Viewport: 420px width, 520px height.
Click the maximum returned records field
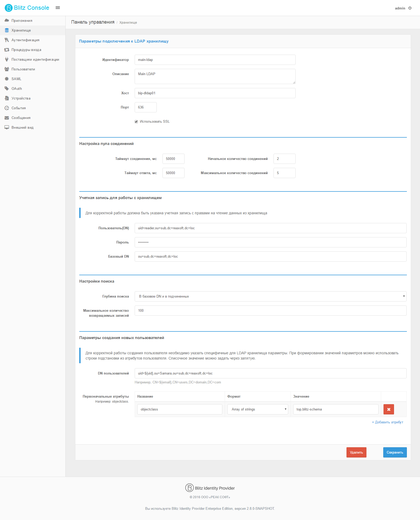point(271,310)
